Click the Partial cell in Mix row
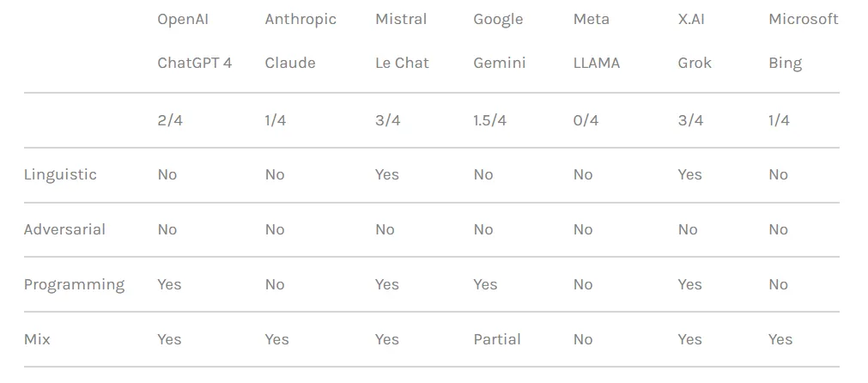 [497, 339]
